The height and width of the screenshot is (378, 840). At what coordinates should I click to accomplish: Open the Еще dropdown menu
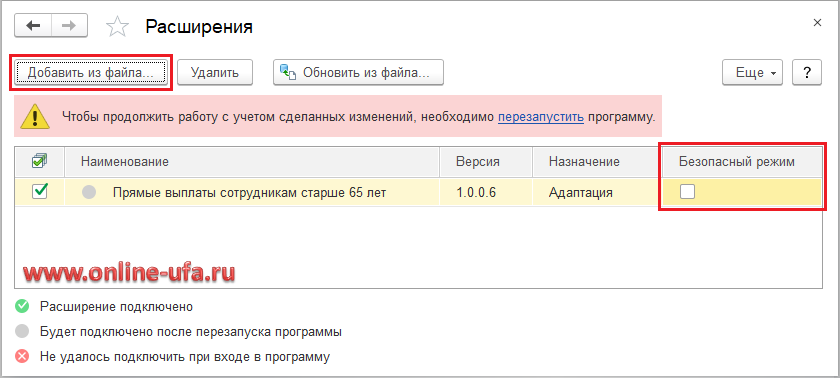752,72
